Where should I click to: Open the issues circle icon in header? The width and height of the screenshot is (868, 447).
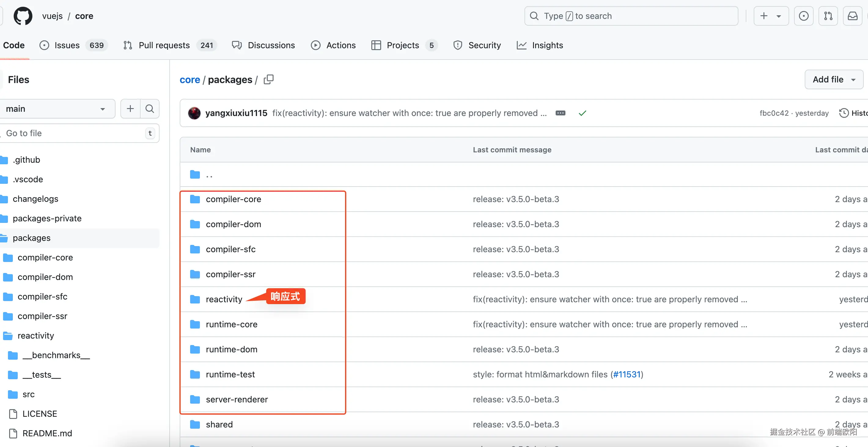tap(804, 16)
